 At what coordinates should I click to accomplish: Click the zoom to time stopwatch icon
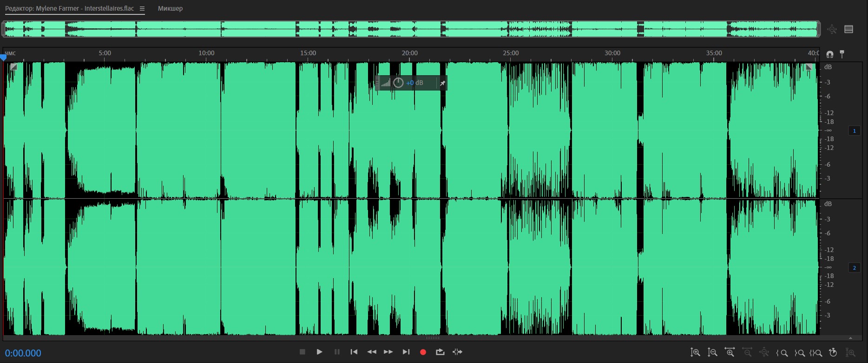point(833,353)
